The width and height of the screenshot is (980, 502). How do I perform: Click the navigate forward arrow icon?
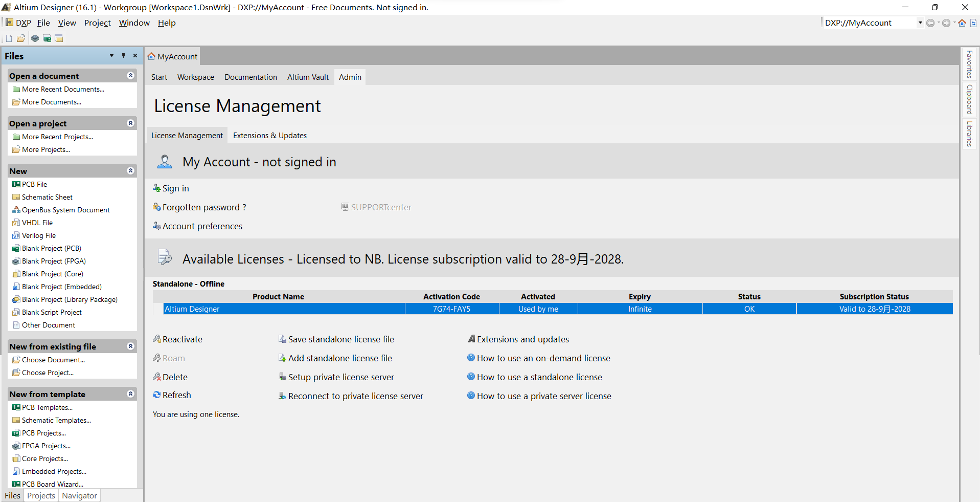[x=946, y=23]
